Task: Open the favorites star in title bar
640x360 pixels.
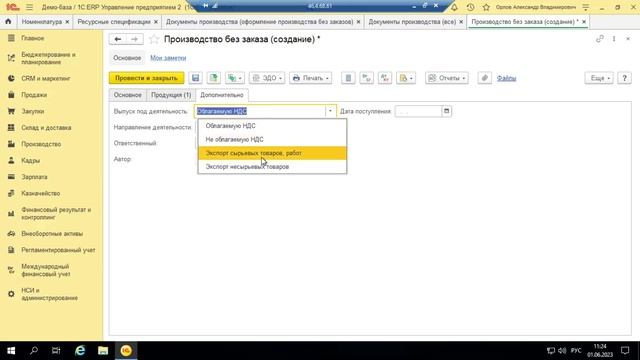Action: (x=486, y=7)
